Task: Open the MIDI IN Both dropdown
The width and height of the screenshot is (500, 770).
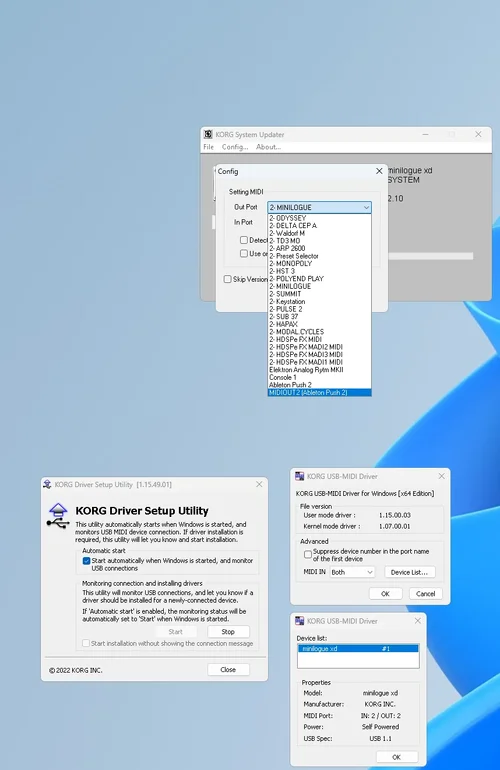Action: tap(352, 572)
